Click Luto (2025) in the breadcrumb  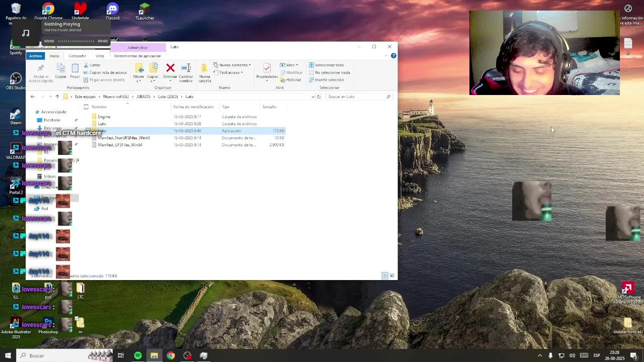tap(168, 97)
